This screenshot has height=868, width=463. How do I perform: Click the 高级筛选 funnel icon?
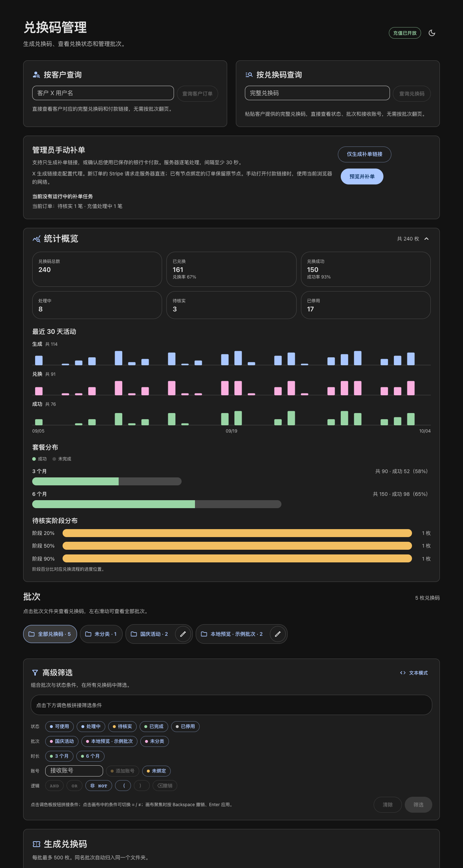point(35,673)
